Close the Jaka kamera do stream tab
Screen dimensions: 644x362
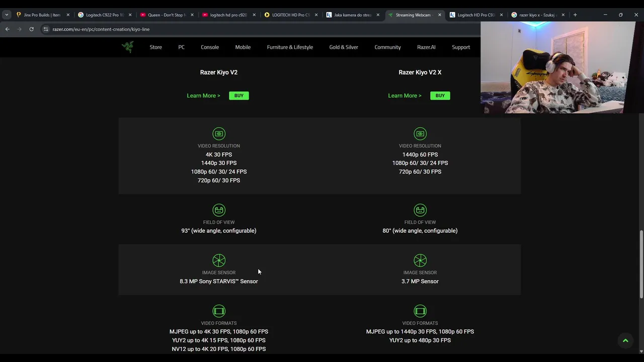378,15
